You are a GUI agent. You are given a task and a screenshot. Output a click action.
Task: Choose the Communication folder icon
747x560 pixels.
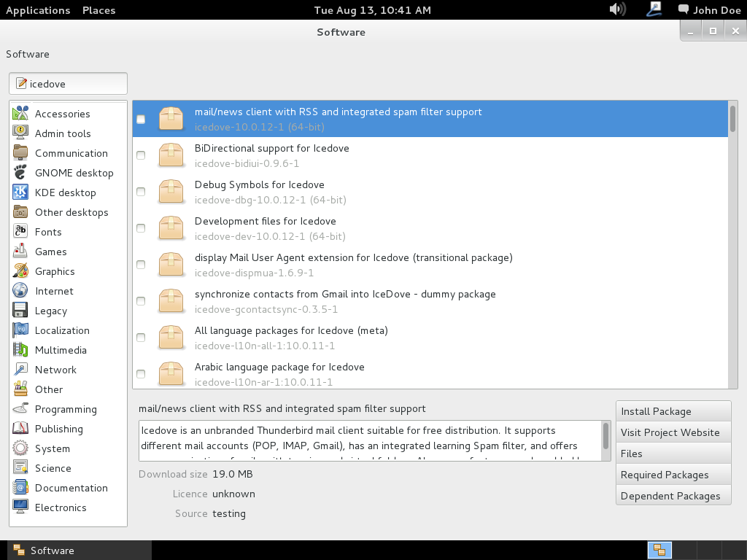click(x=20, y=153)
